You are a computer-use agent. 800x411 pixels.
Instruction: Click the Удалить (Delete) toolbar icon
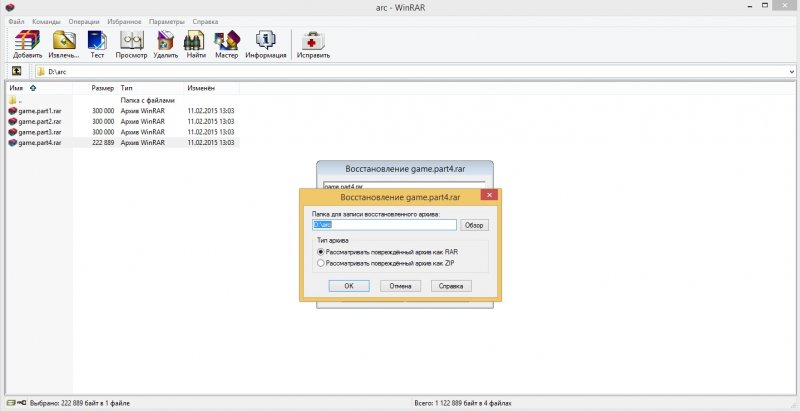[x=166, y=44]
